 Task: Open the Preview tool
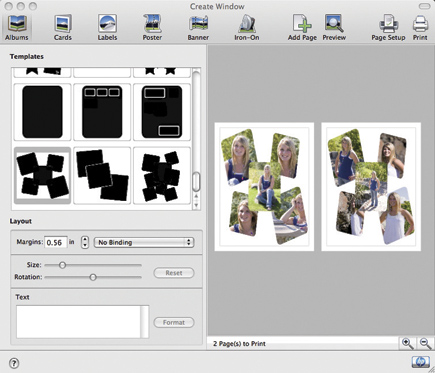[x=334, y=27]
